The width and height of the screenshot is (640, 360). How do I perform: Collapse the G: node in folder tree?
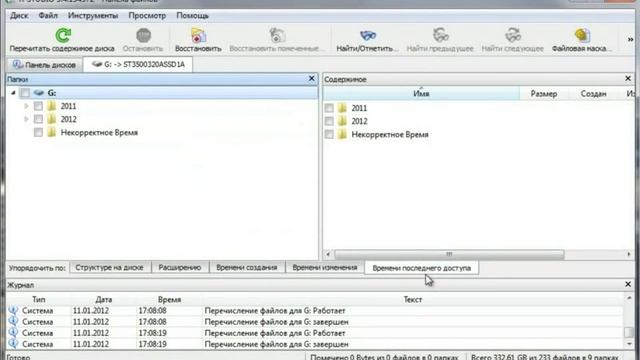pos(13,93)
